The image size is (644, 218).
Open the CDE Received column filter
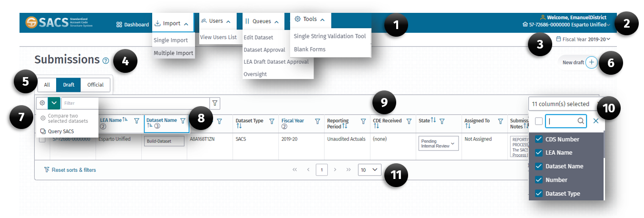(x=409, y=121)
